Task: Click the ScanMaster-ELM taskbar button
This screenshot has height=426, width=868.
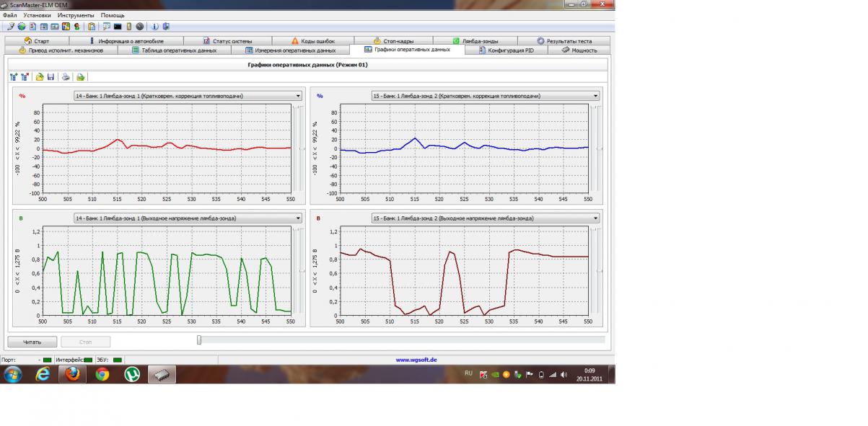Action: [162, 374]
